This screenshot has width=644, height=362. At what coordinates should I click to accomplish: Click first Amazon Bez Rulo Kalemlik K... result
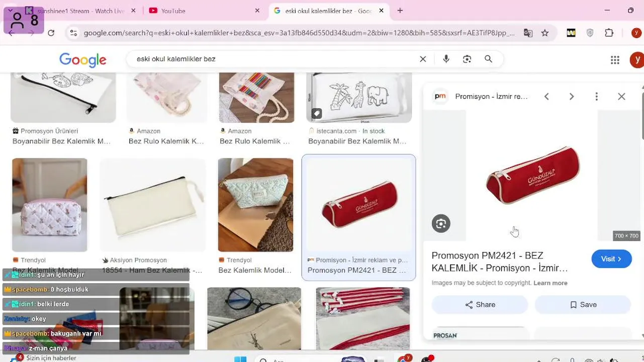pyautogui.click(x=166, y=141)
